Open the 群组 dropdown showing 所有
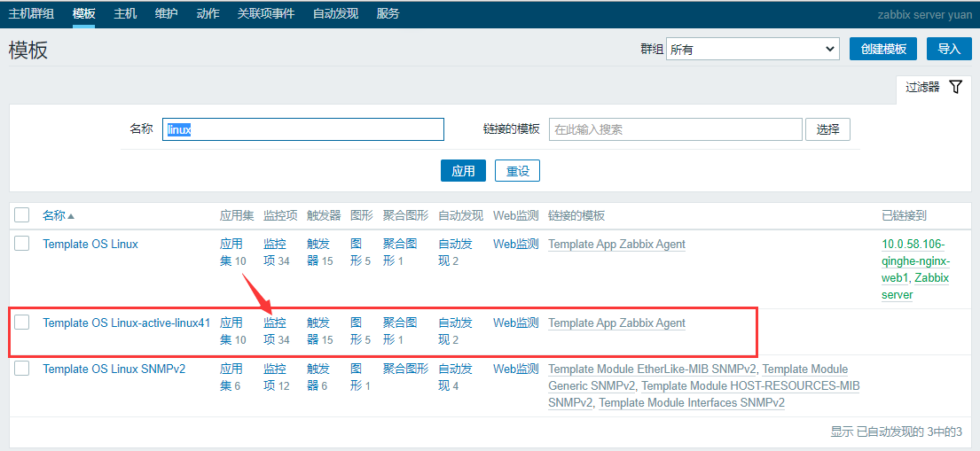Image resolution: width=980 pixels, height=451 pixels. click(752, 50)
